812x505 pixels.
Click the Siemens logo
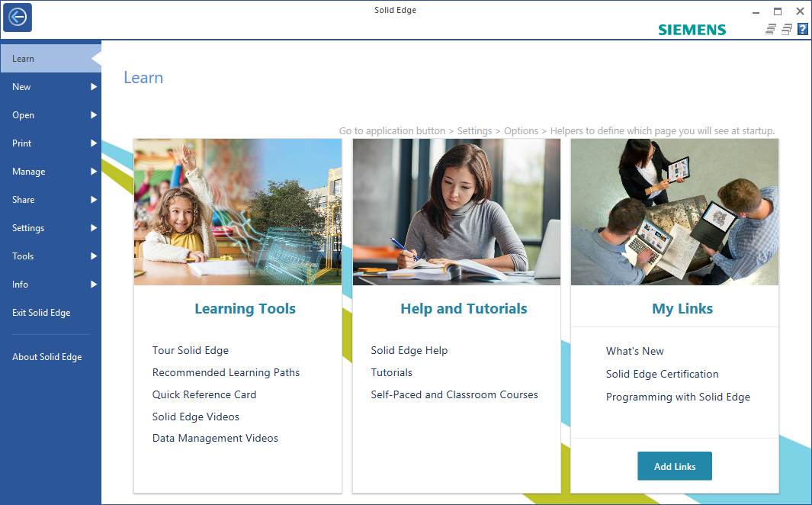point(692,30)
